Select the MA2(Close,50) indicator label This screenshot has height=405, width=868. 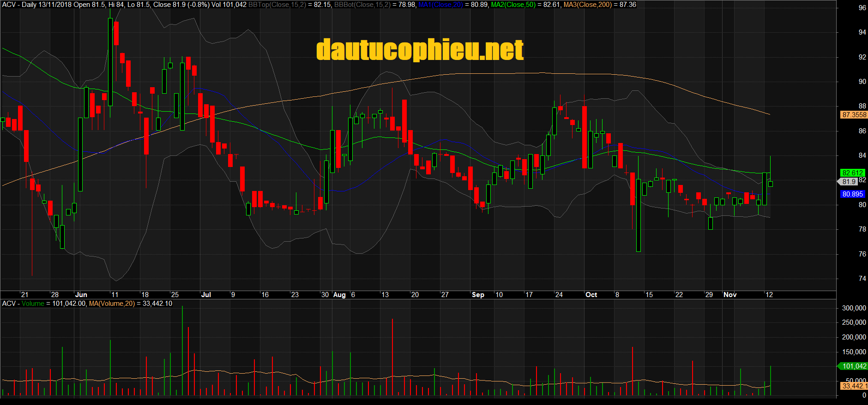(x=513, y=5)
